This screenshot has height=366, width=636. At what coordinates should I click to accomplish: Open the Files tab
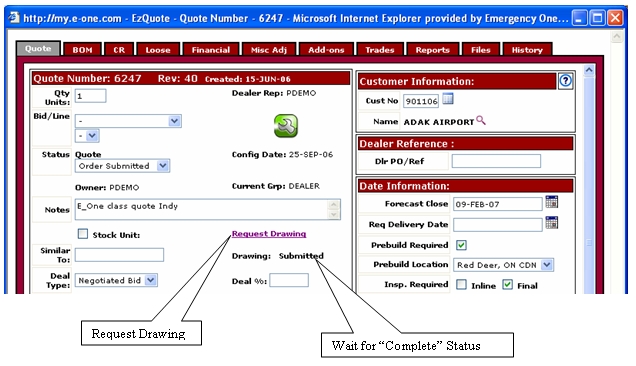tap(481, 50)
